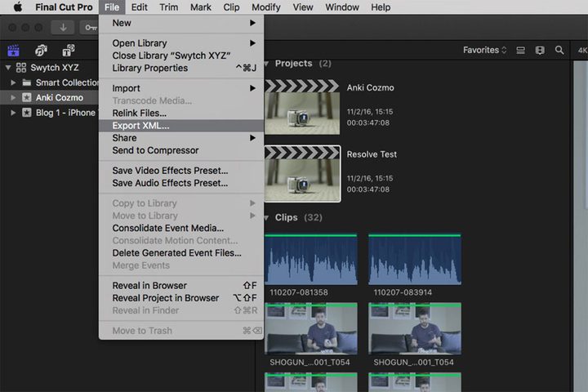Click the Resolve Test project name
The width and height of the screenshot is (588, 392).
point(372,154)
